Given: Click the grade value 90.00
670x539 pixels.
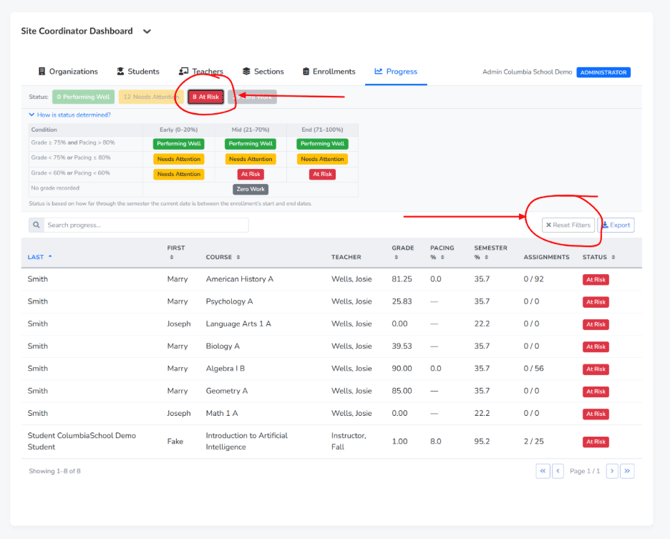Looking at the screenshot, I should pos(402,368).
